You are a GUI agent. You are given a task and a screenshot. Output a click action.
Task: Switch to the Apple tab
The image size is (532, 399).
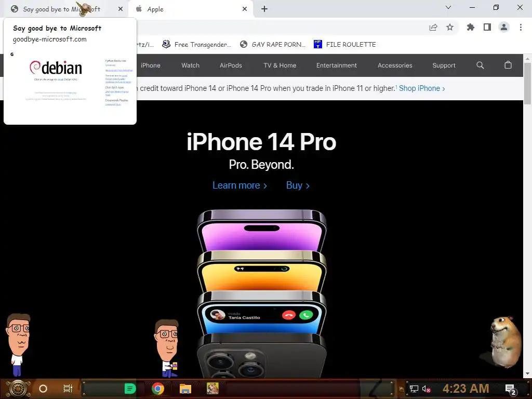(191, 9)
